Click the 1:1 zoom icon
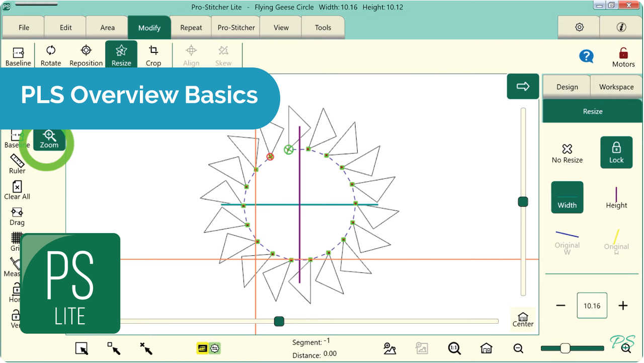The width and height of the screenshot is (644, 363). [454, 348]
